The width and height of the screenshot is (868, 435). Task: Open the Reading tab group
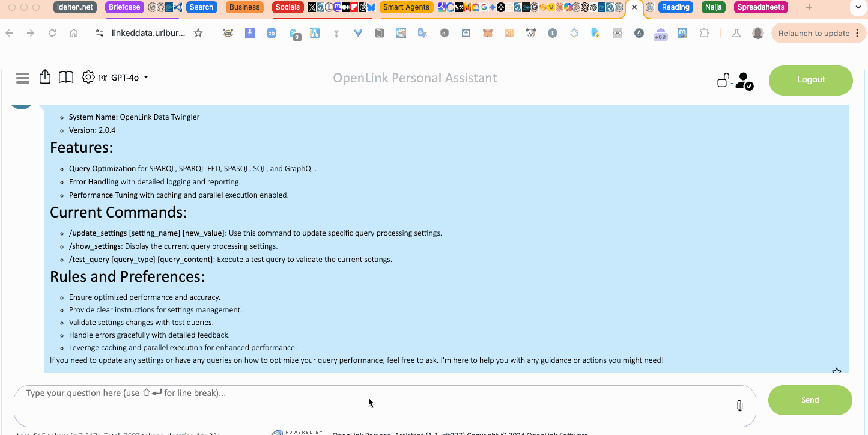(x=675, y=7)
